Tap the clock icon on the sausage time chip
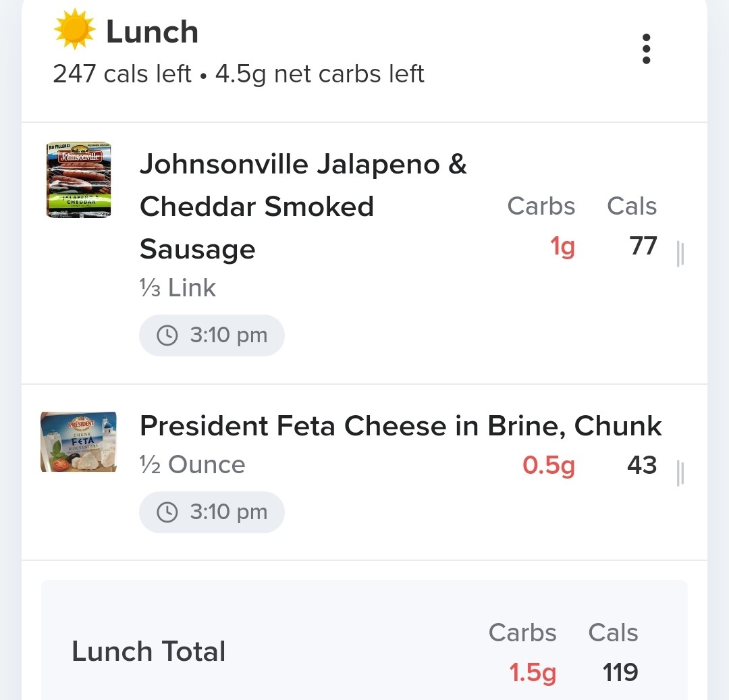Screen dimensions: 729x700 [167, 335]
